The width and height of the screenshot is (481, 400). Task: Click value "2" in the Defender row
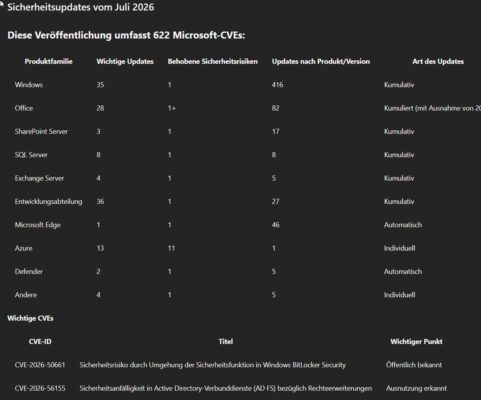point(98,271)
